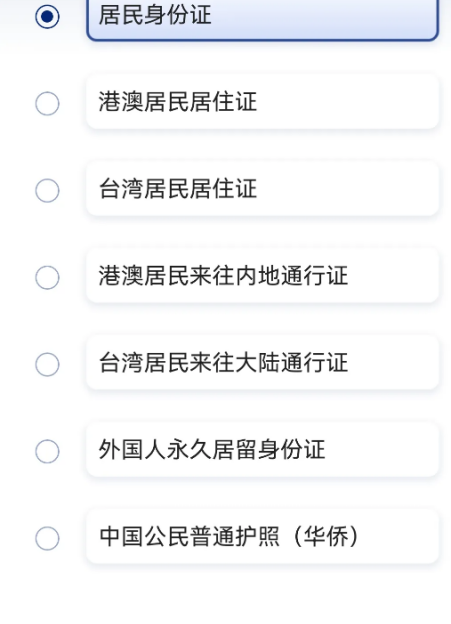Pick the 外国人永久居留身份证 option box
451x624 pixels.
click(263, 449)
